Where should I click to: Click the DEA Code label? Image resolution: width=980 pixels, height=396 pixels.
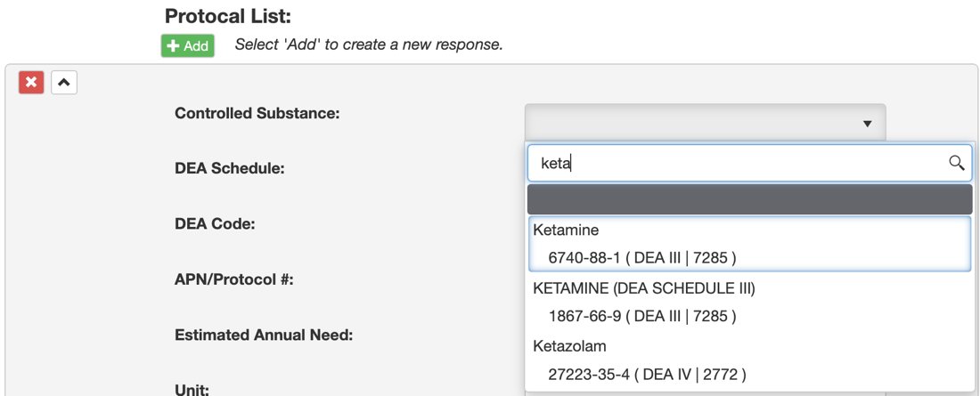(x=215, y=223)
